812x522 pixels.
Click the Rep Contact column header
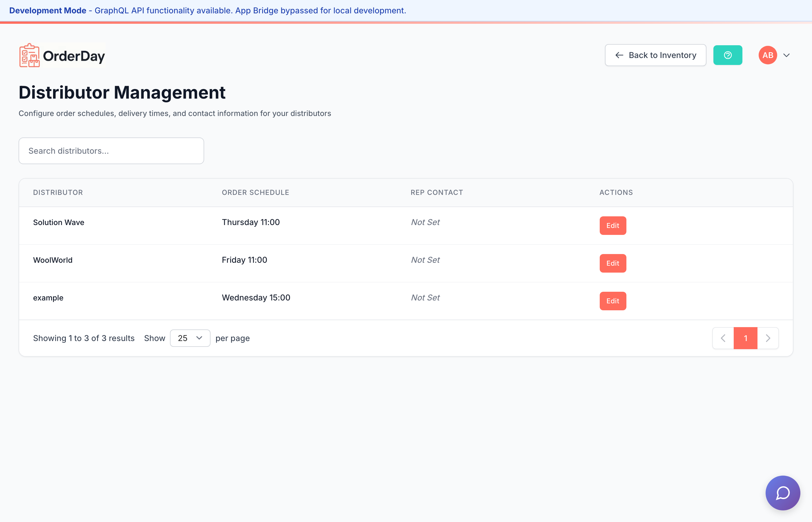coord(436,193)
